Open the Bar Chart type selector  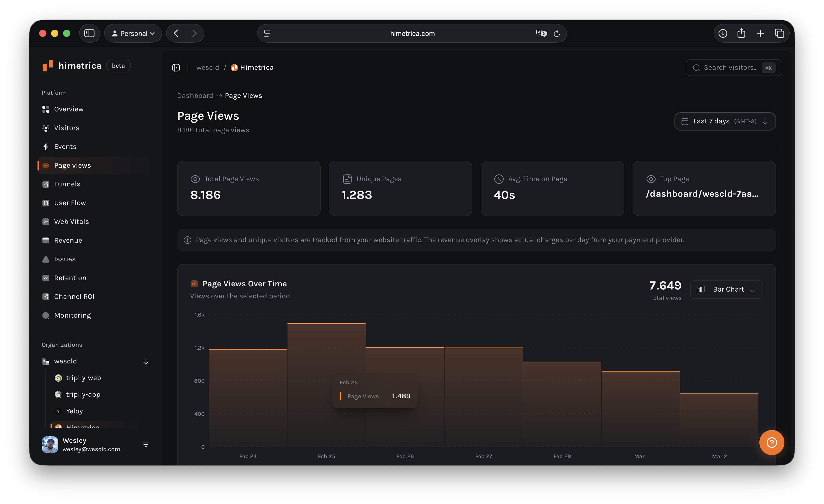726,289
